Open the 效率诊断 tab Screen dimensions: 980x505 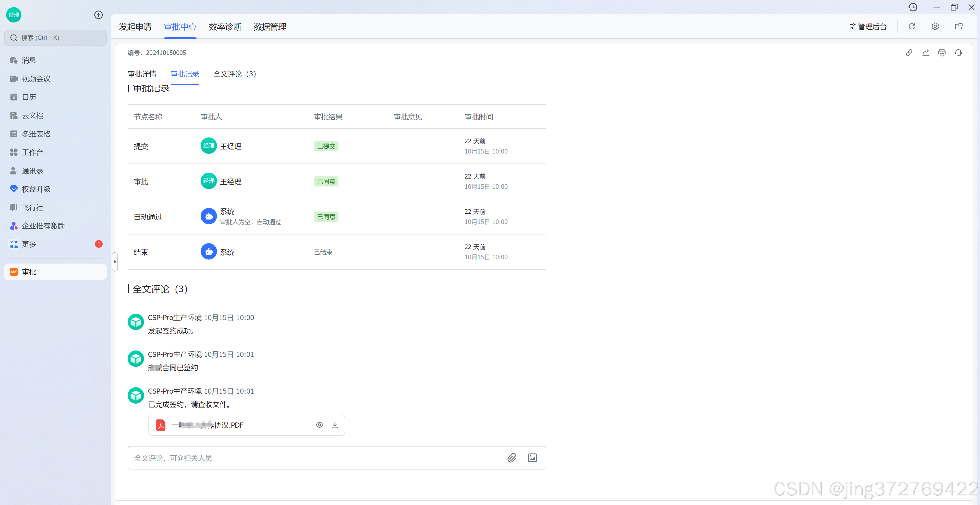click(224, 27)
